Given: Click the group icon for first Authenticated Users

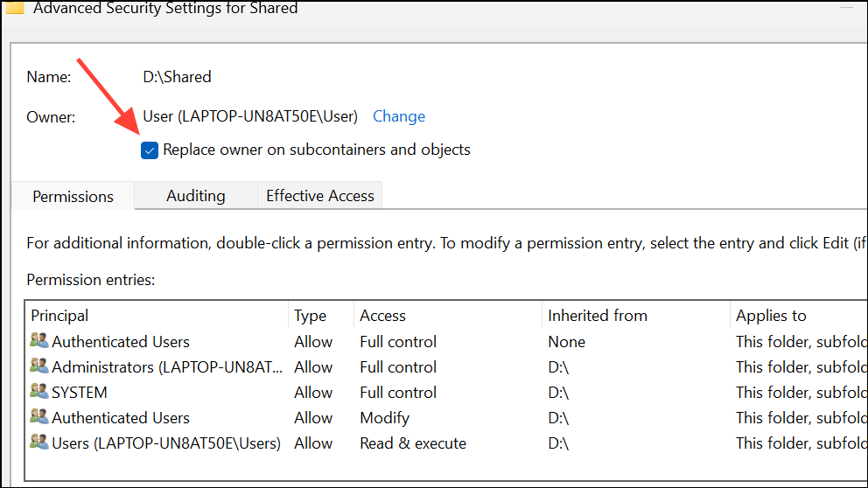Looking at the screenshot, I should pyautogui.click(x=39, y=340).
